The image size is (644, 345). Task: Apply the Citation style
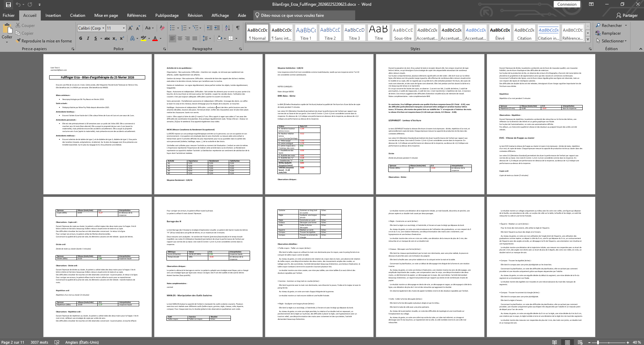tap(524, 33)
